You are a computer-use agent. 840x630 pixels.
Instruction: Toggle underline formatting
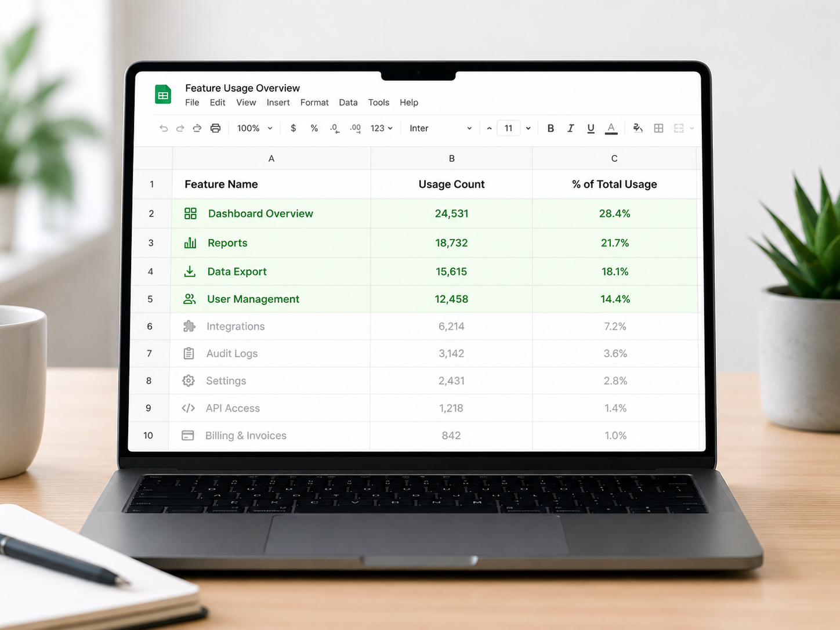591,128
